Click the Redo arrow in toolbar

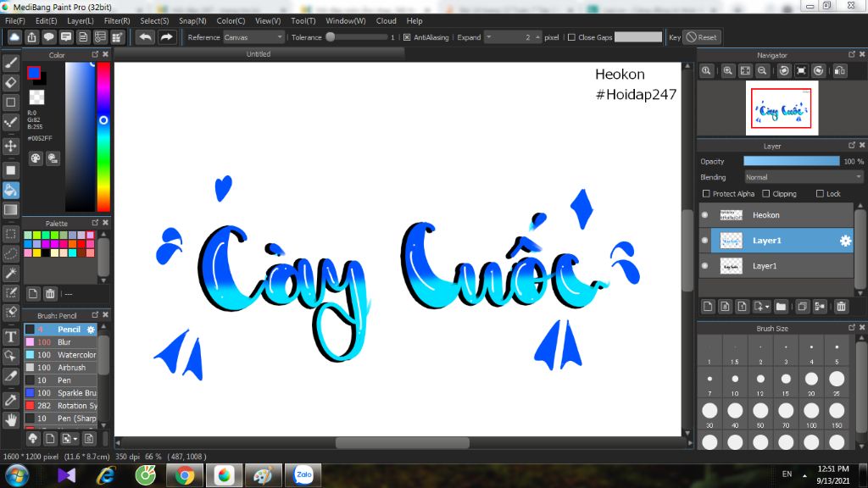pyautogui.click(x=166, y=37)
